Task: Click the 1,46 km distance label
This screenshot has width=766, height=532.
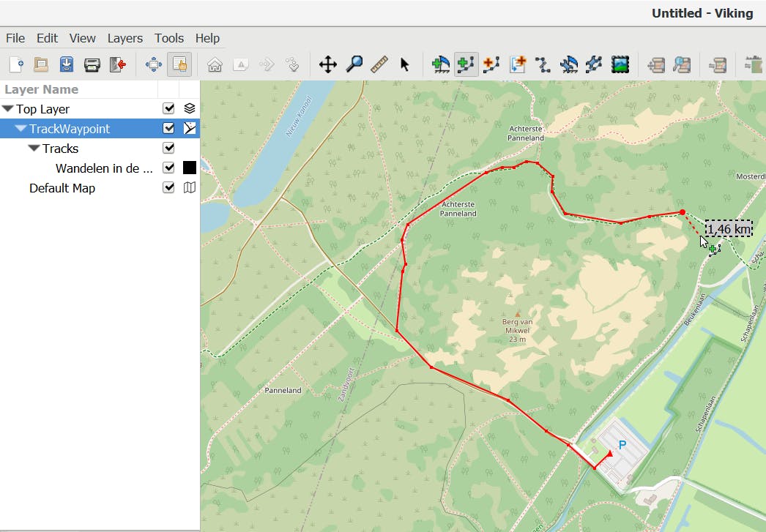Action: click(x=729, y=229)
